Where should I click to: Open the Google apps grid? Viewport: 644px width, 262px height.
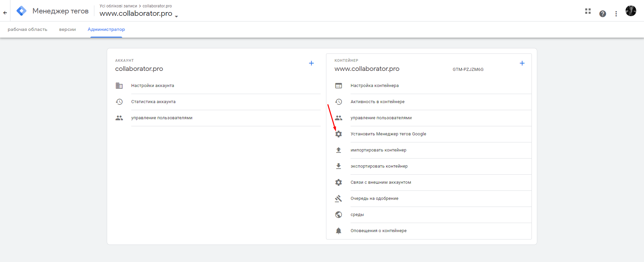(588, 11)
